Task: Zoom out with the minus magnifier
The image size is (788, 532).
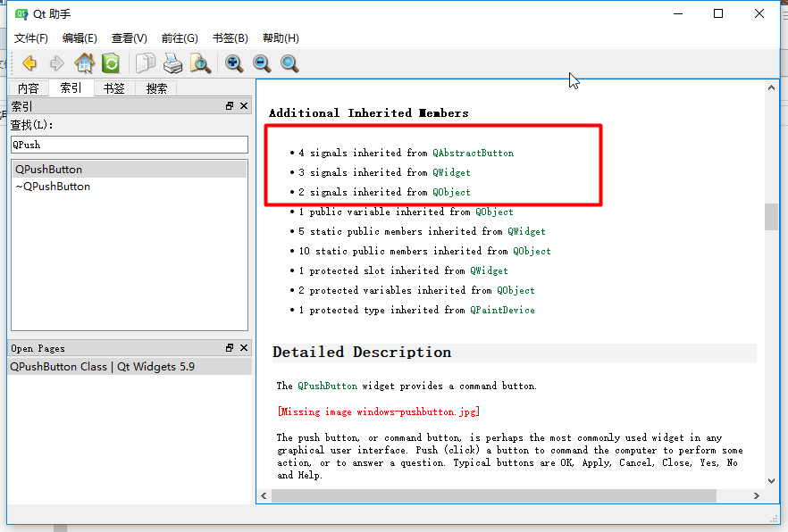Action: point(261,63)
